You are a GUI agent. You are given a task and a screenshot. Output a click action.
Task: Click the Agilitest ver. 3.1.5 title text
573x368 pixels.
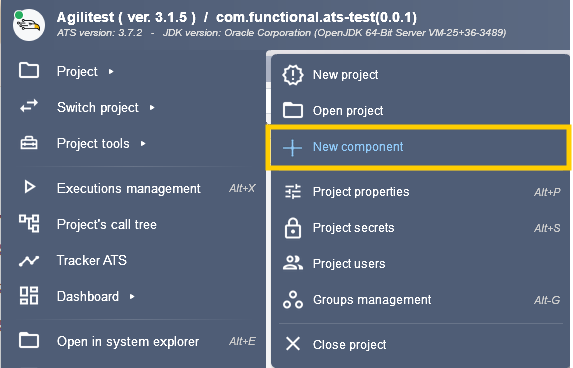click(x=126, y=17)
